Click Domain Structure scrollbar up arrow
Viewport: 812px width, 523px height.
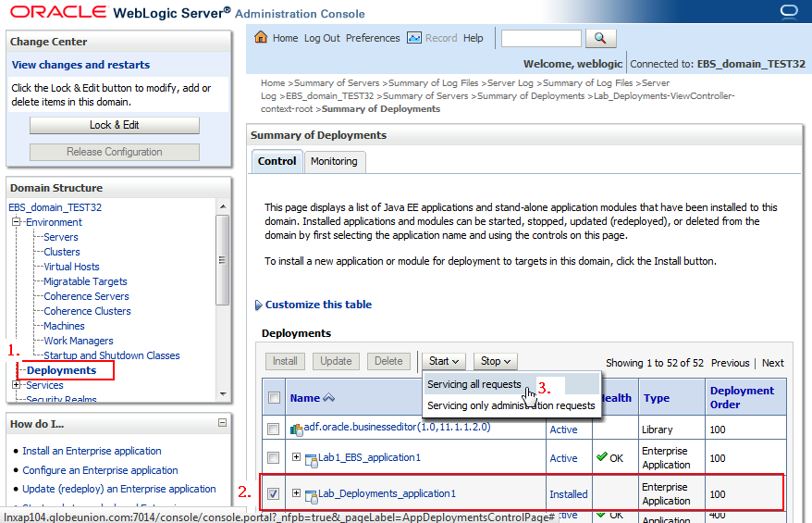[223, 206]
